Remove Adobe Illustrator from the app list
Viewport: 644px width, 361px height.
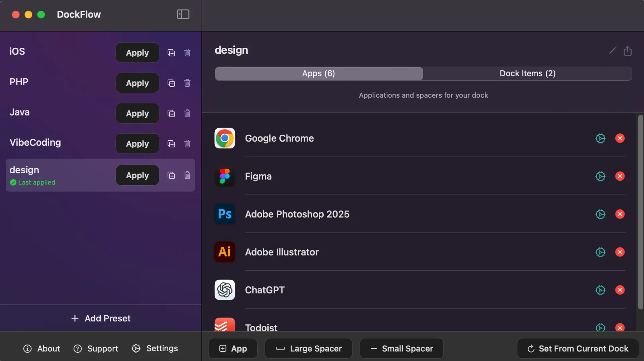(x=620, y=252)
